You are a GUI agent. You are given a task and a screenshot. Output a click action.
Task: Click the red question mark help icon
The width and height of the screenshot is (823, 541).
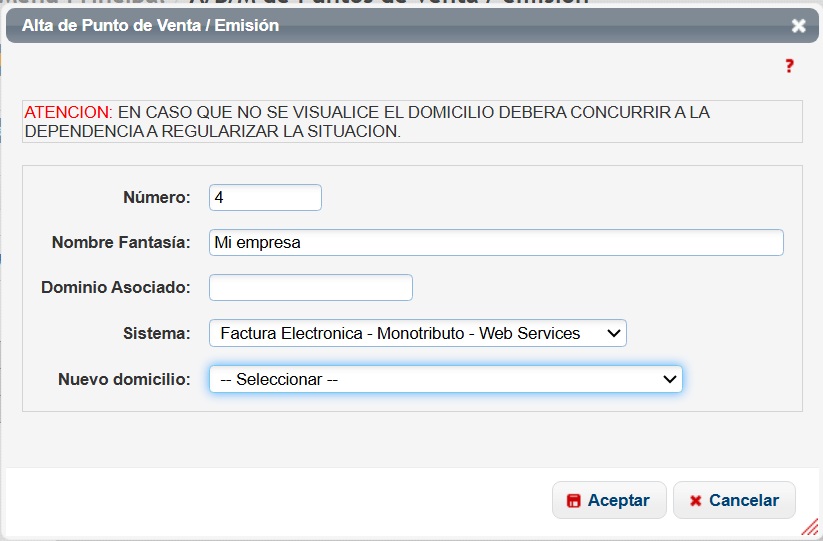[789, 66]
